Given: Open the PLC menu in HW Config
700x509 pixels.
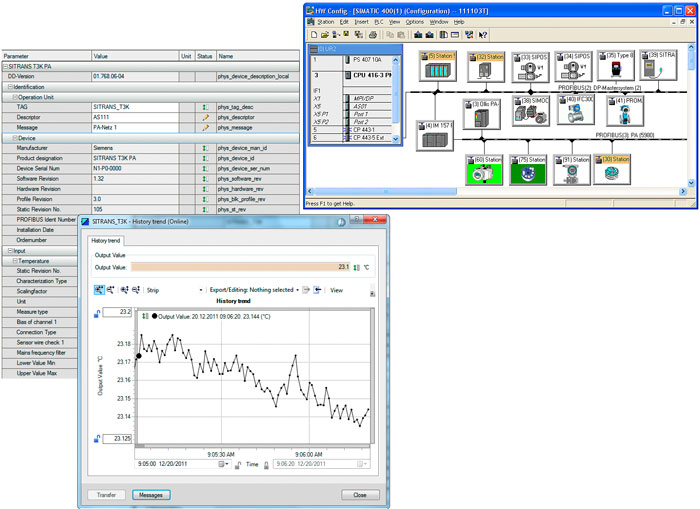Looking at the screenshot, I should pyautogui.click(x=379, y=21).
